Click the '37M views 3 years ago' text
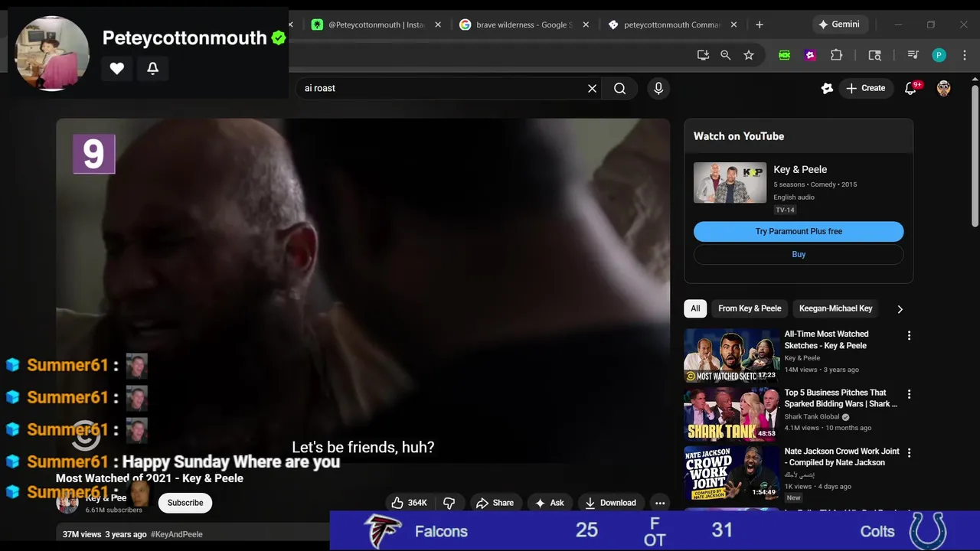The width and height of the screenshot is (980, 551). click(x=104, y=534)
